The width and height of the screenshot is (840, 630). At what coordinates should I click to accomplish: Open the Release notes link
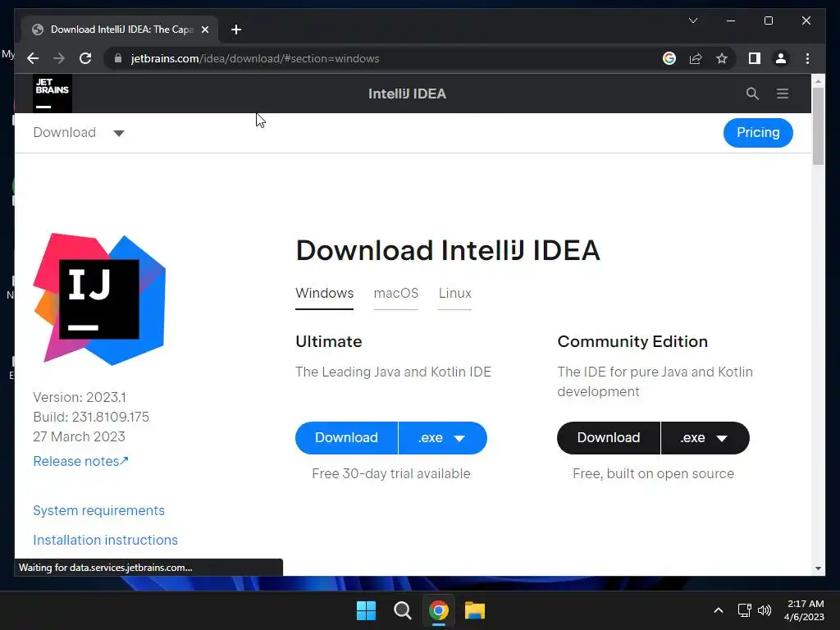coord(81,461)
